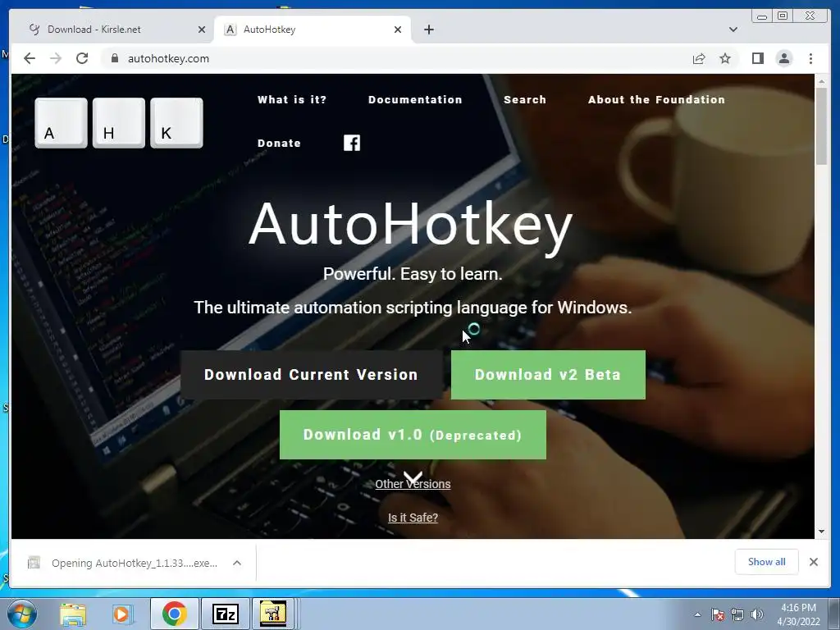Click the scrollbar up arrow
840x630 pixels.
coord(821,81)
